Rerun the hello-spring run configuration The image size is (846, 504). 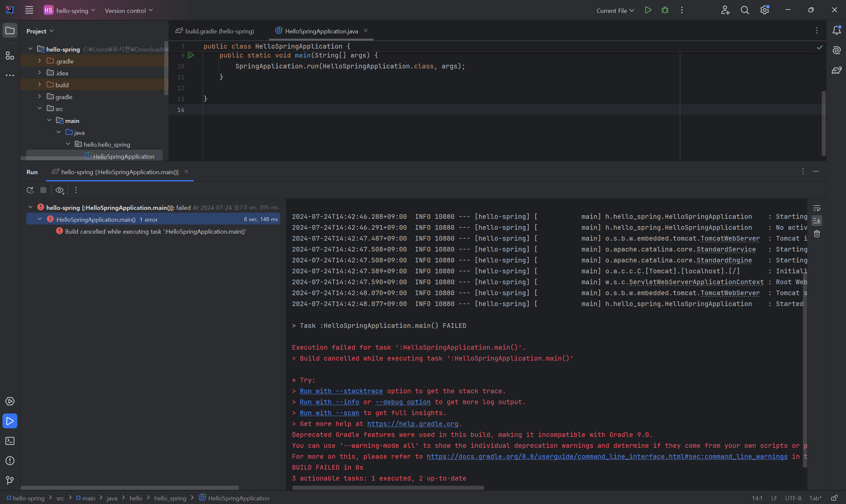[x=30, y=190]
